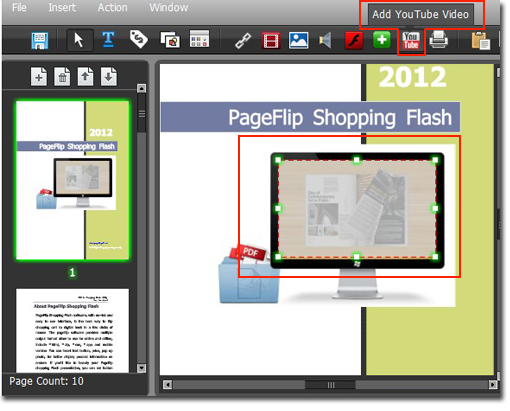Image resolution: width=510 pixels, height=411 pixels.
Task: Insert an image with picture icon
Action: 298,40
